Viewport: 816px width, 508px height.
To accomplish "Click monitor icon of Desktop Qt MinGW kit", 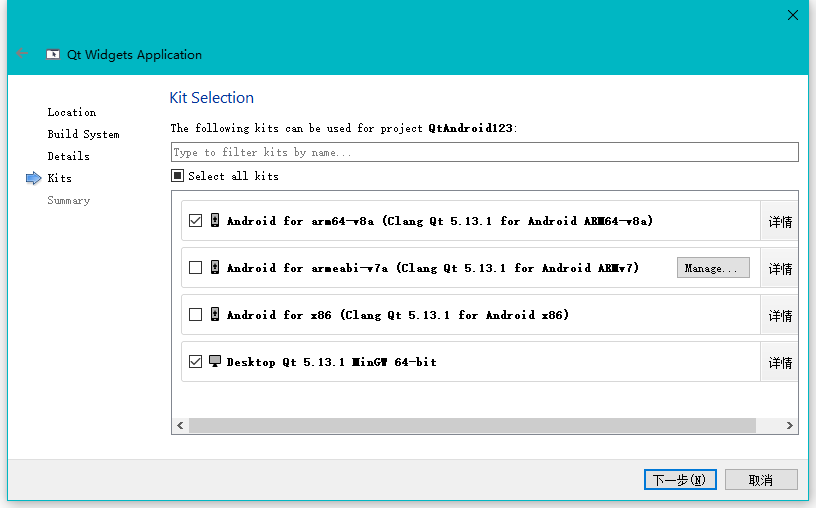I will pyautogui.click(x=215, y=361).
